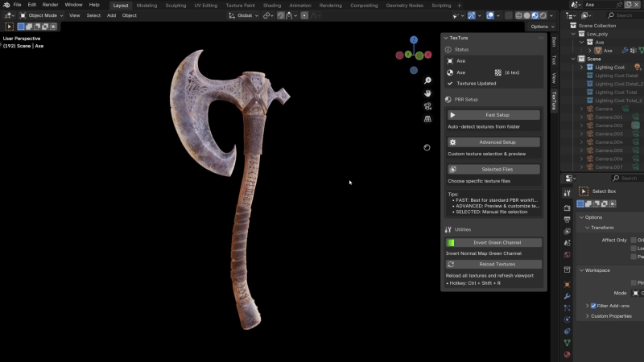Switch to wireframe viewport shading

(518, 15)
